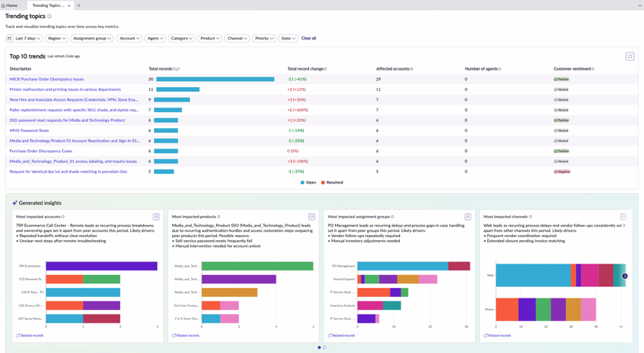Advance the channels chart with the arrow button
Screen dimensions: 644x353
(625, 276)
